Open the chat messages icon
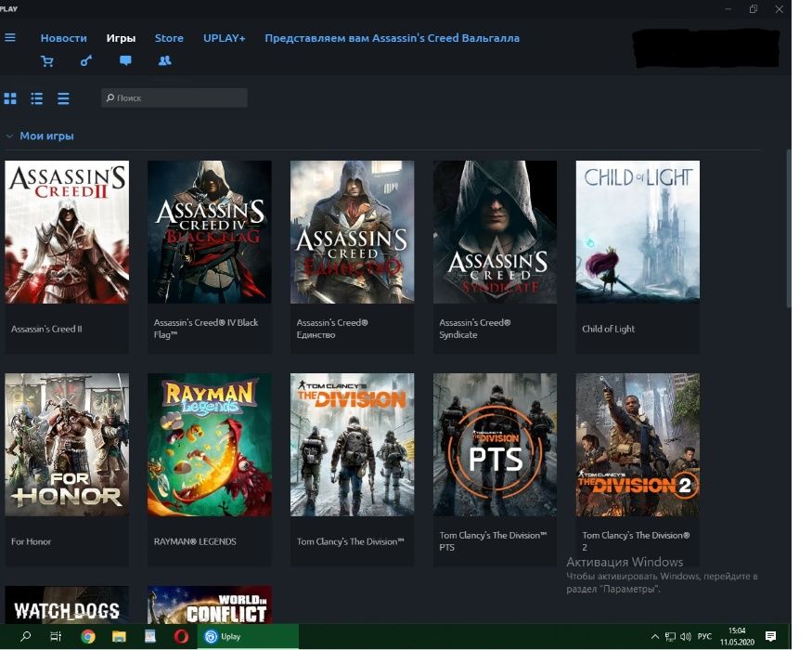812x650 pixels. click(x=125, y=60)
